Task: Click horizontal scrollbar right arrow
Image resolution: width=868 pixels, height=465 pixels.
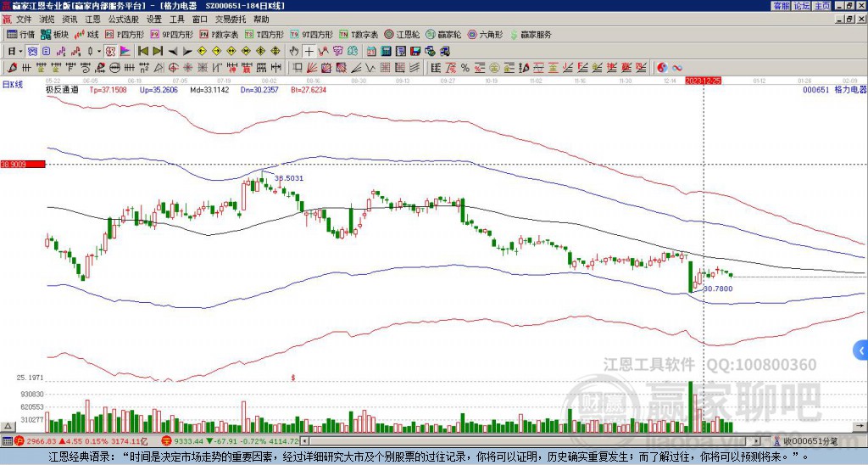Action: tap(757, 441)
